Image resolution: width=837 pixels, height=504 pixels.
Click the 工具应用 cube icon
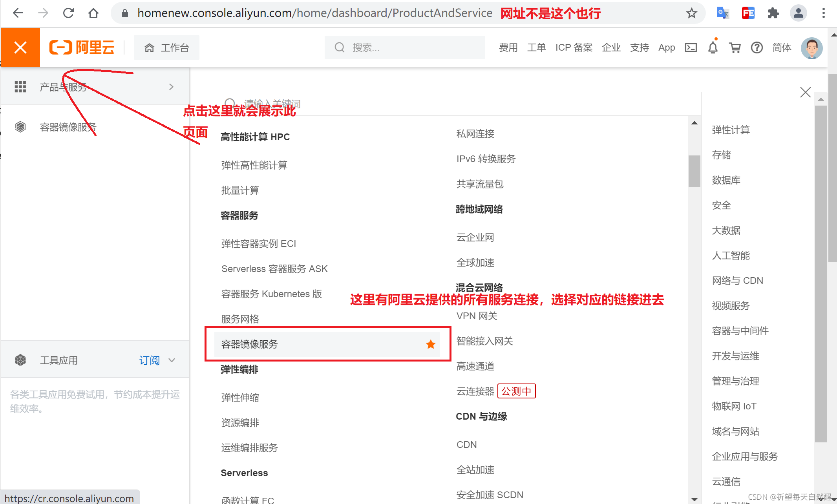pos(20,360)
